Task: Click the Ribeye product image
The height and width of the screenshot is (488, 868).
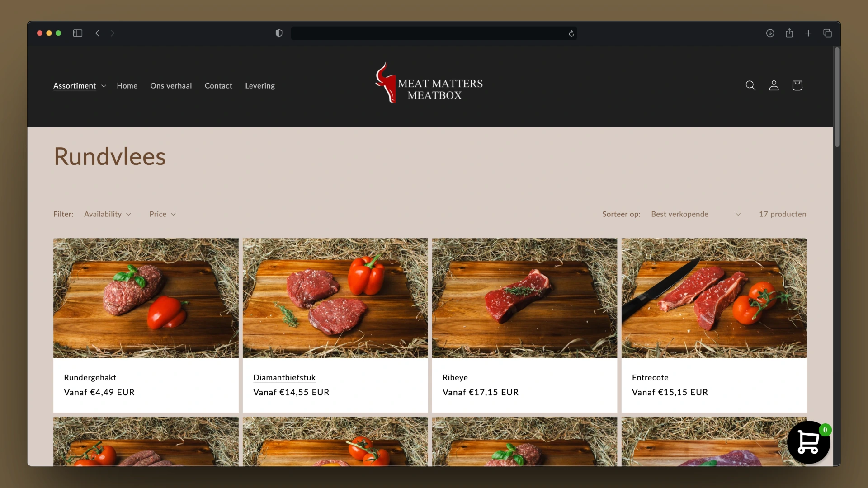Action: coord(524,298)
